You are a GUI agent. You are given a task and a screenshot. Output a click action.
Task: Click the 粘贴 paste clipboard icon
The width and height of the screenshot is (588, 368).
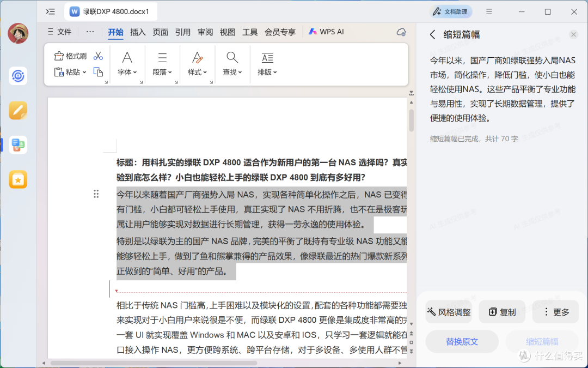pos(59,72)
